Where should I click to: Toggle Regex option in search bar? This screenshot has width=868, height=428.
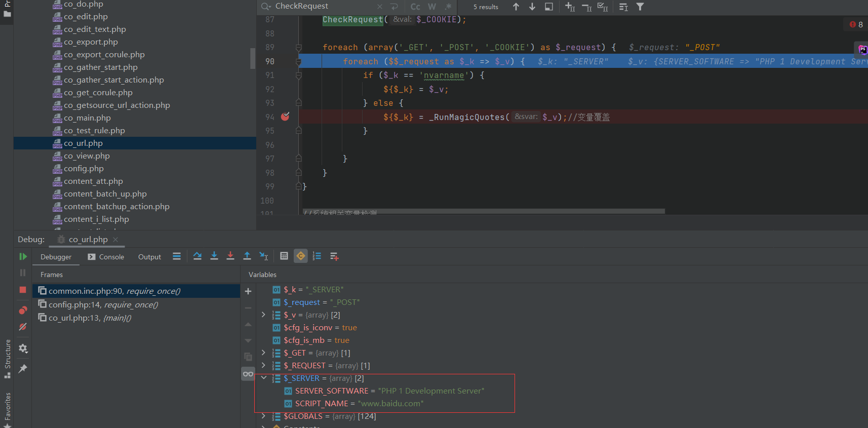tap(448, 7)
